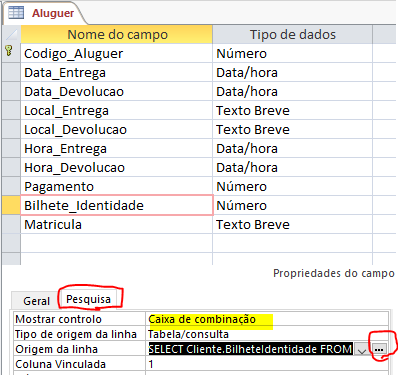This screenshot has width=398, height=375.
Task: Click the Local_Entrega Texto Breve type cell
Action: 292,110
